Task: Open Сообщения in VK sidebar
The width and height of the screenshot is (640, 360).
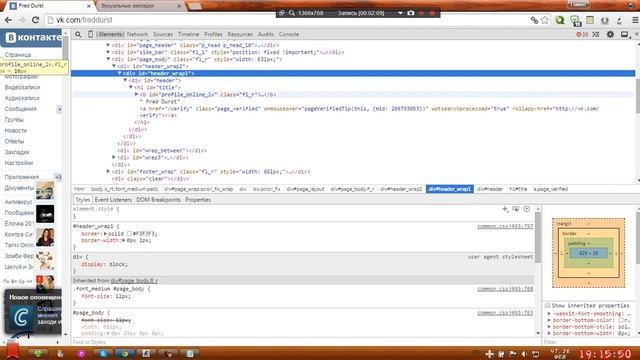Action: pyautogui.click(x=21, y=109)
